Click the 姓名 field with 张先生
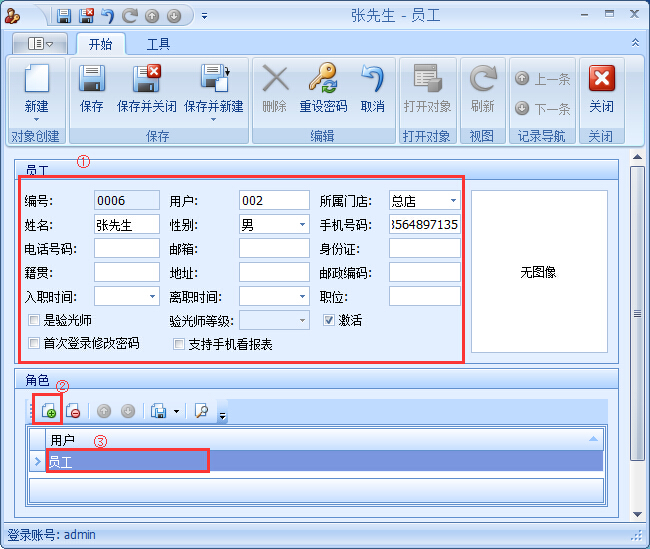650x549 pixels. click(126, 225)
